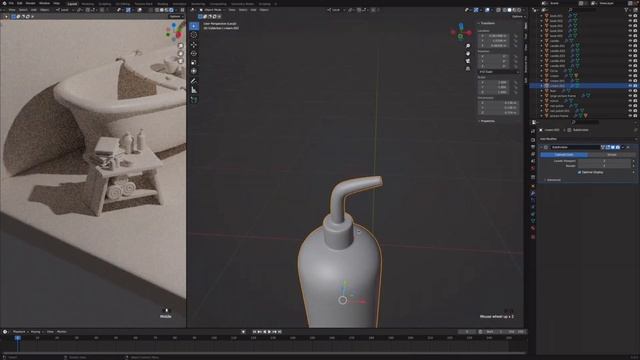Screen dimensions: 640x360
Task: Open the Modifiers wrench properties tab
Action: click(533, 193)
